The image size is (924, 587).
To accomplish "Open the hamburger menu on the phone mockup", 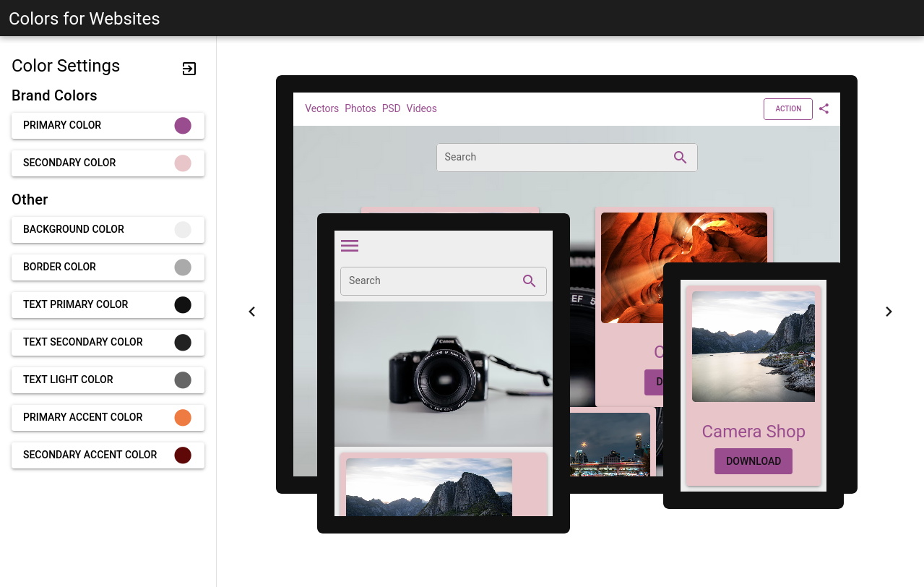I will 350,246.
